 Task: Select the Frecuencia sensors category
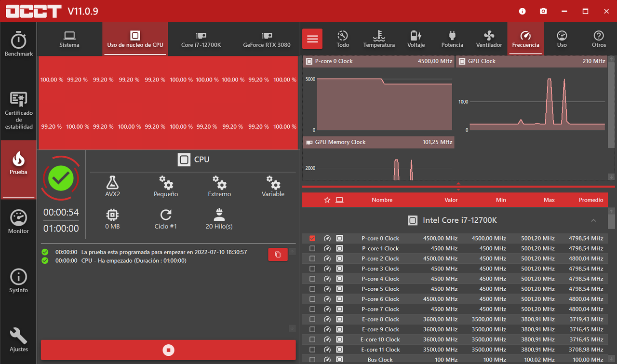point(525,39)
